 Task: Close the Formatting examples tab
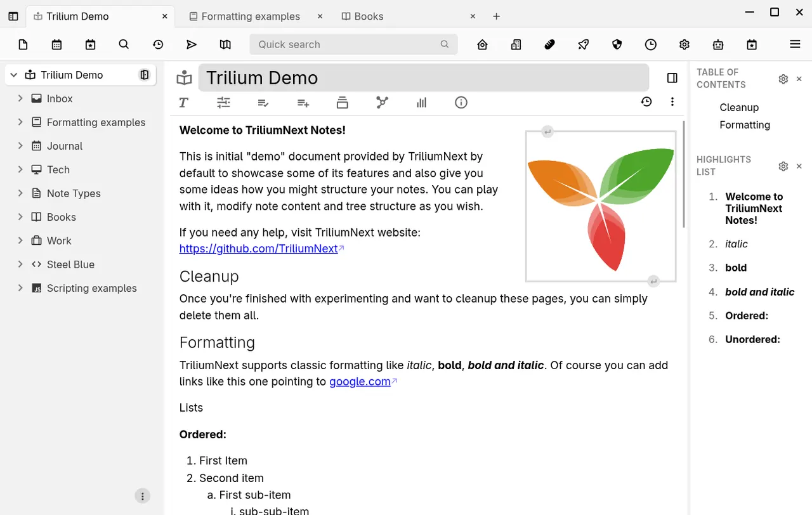coord(320,16)
